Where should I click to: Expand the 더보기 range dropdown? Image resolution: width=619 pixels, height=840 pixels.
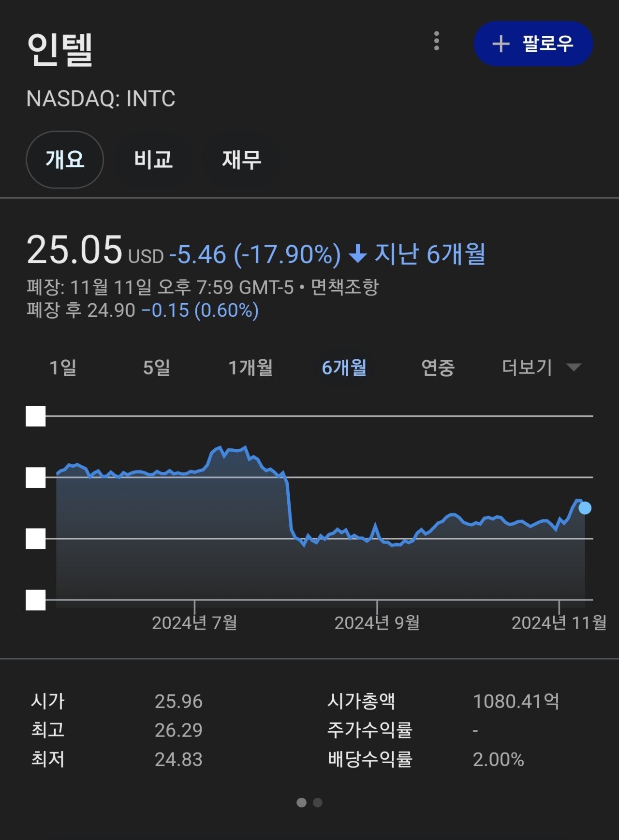coord(542,368)
